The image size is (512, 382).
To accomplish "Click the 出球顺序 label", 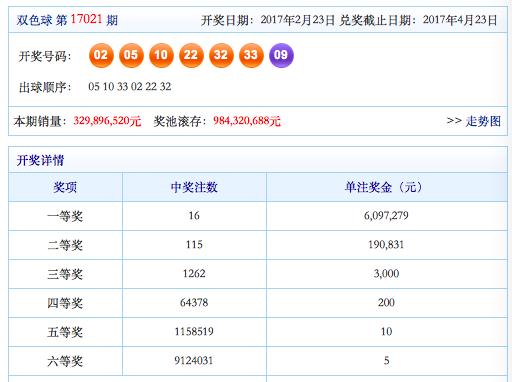I will 45,88.
